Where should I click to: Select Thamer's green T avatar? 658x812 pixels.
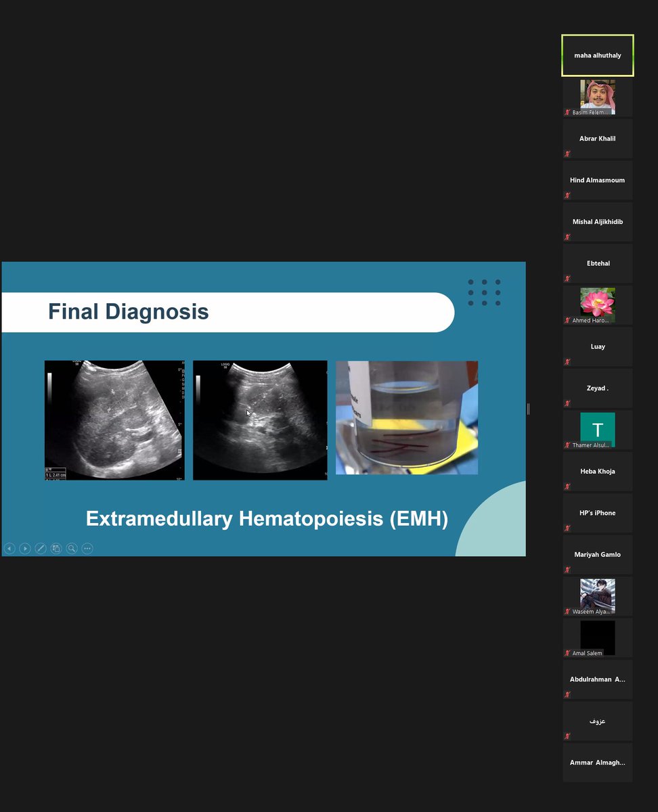coord(598,430)
